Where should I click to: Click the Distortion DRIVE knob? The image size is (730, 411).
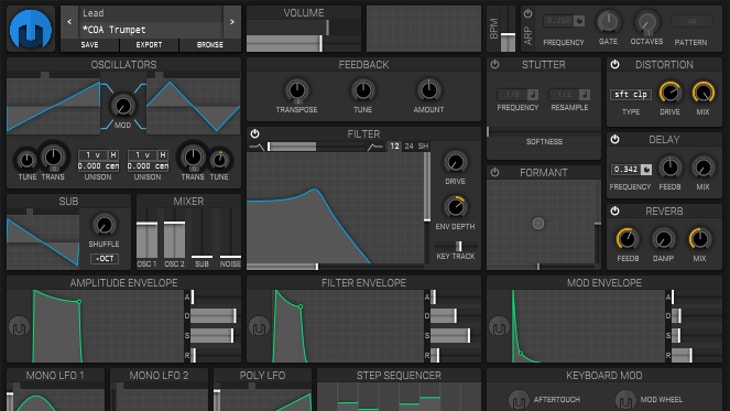[670, 93]
